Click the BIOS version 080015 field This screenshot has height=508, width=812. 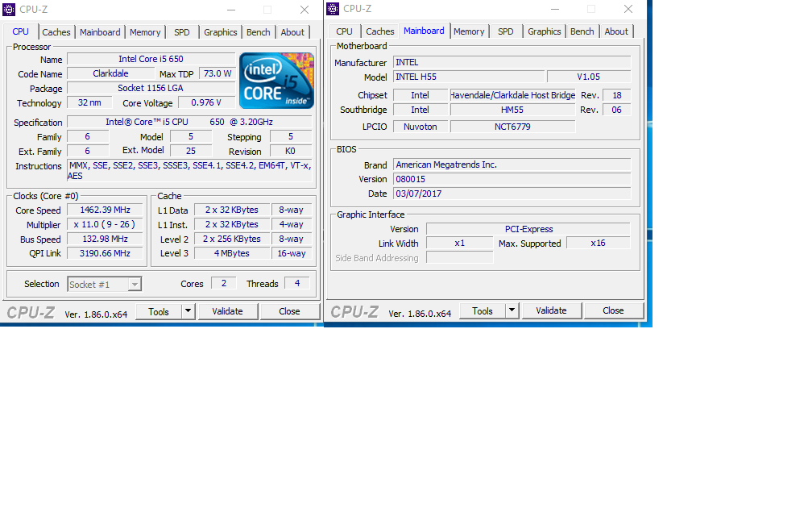click(x=512, y=179)
